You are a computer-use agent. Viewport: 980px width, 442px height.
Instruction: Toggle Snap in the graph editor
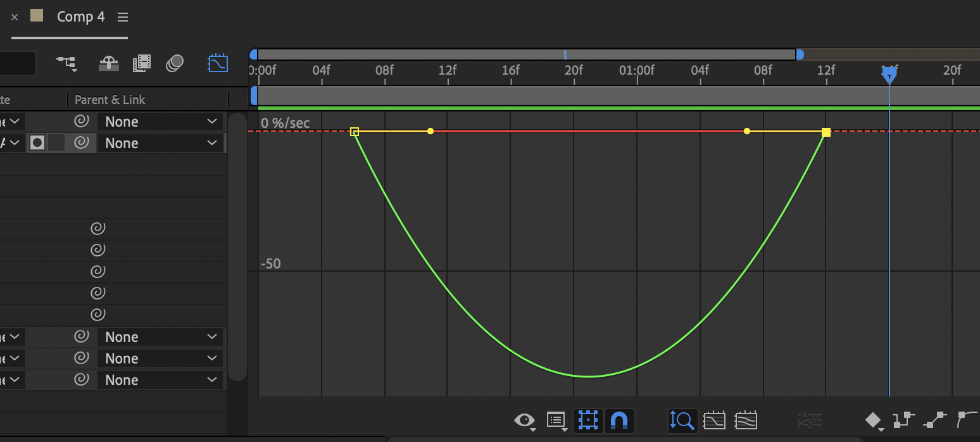(x=620, y=420)
